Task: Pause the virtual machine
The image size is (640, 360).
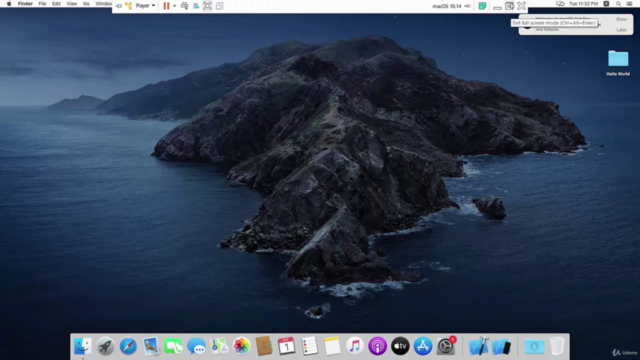Action: (166, 6)
